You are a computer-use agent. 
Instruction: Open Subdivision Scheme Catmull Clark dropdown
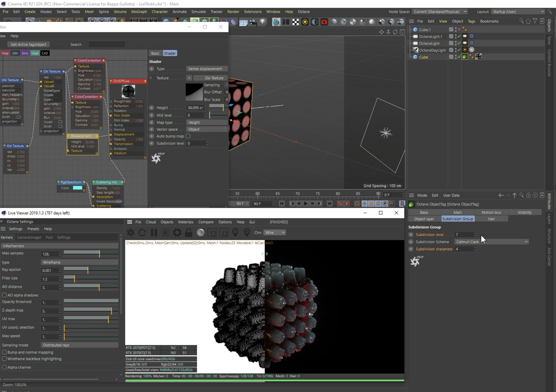point(492,242)
